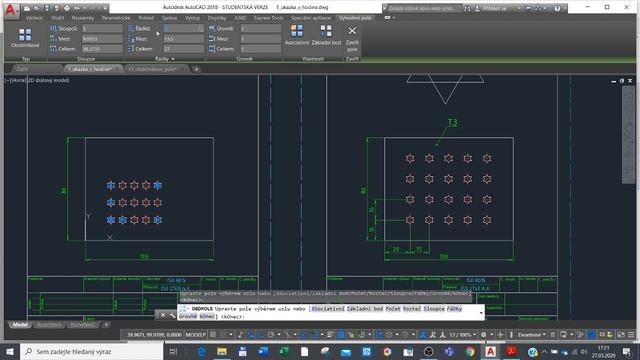Click the Windows taskbar search box
640x360 pixels.
pyautogui.click(x=91, y=351)
